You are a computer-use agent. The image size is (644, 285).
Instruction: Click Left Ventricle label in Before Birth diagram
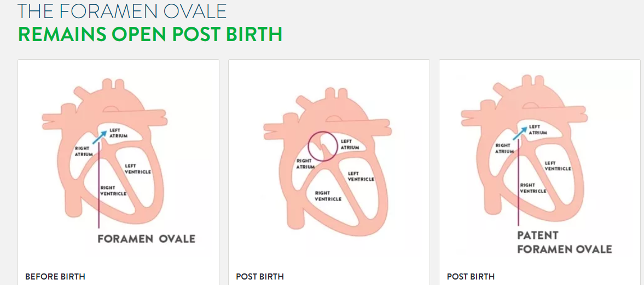tap(137, 169)
